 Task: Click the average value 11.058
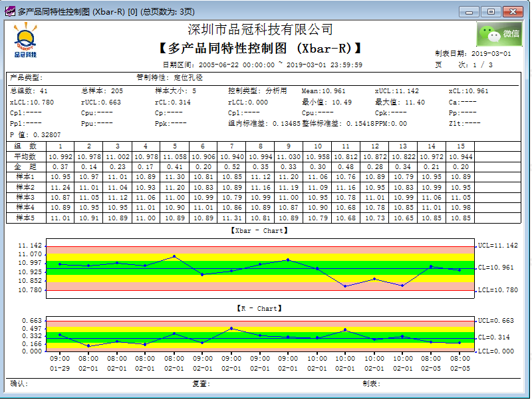[175, 157]
